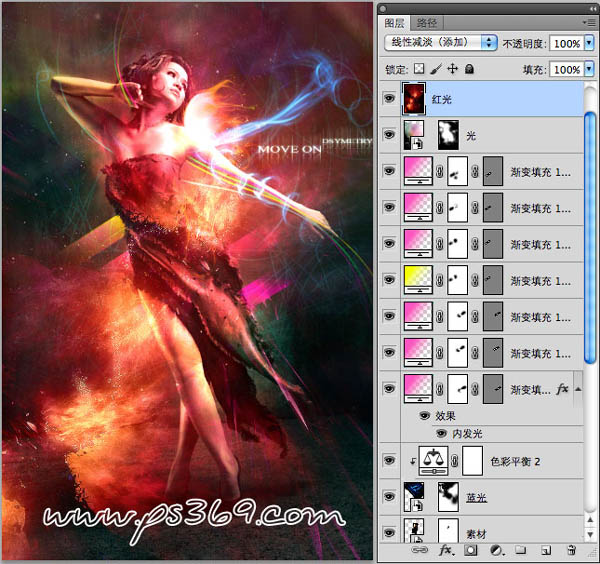Toggle lock position move icon
Screen dimensions: 600x564
453,69
